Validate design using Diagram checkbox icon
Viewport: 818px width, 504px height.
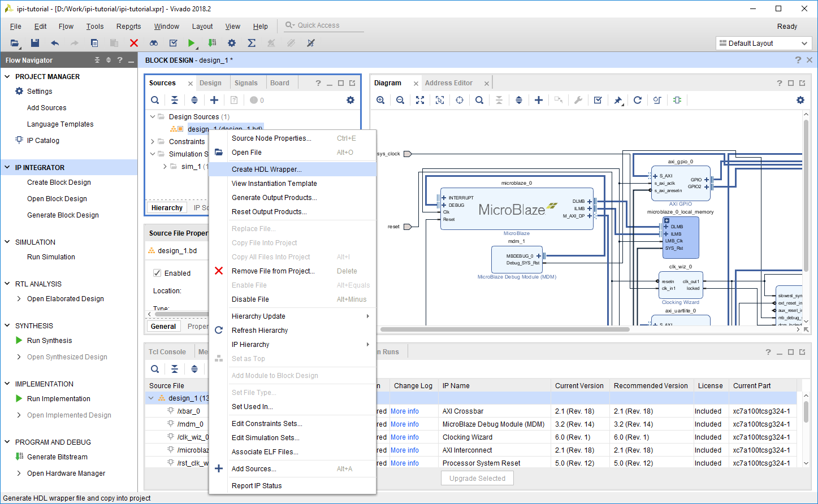(x=598, y=100)
